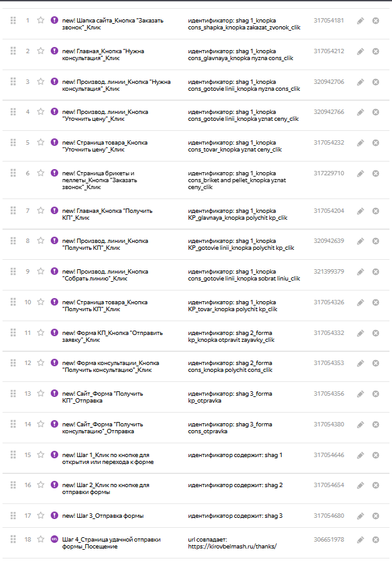This screenshot has height=561, width=392.
Task: Click the purple exclamation icon on goal 5
Action: pyautogui.click(x=54, y=142)
